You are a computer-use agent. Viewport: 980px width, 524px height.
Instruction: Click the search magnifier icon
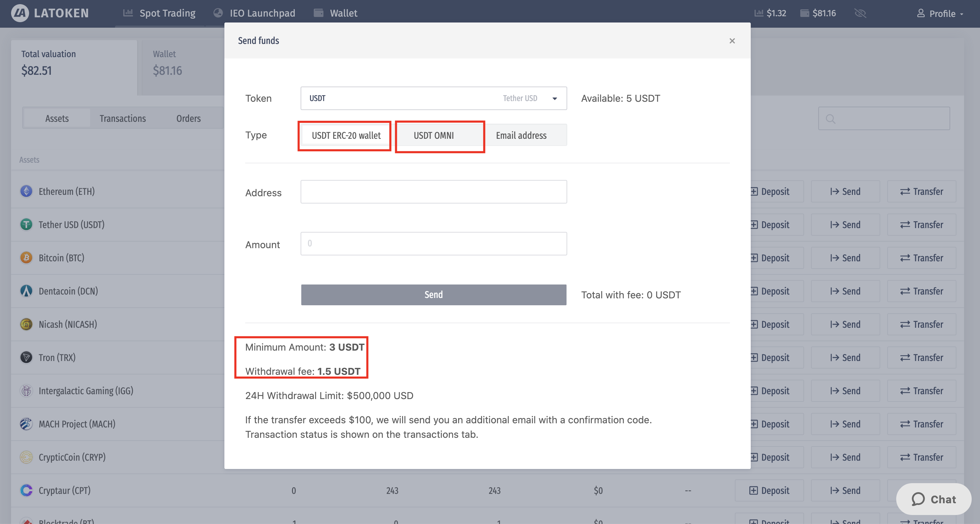point(830,119)
